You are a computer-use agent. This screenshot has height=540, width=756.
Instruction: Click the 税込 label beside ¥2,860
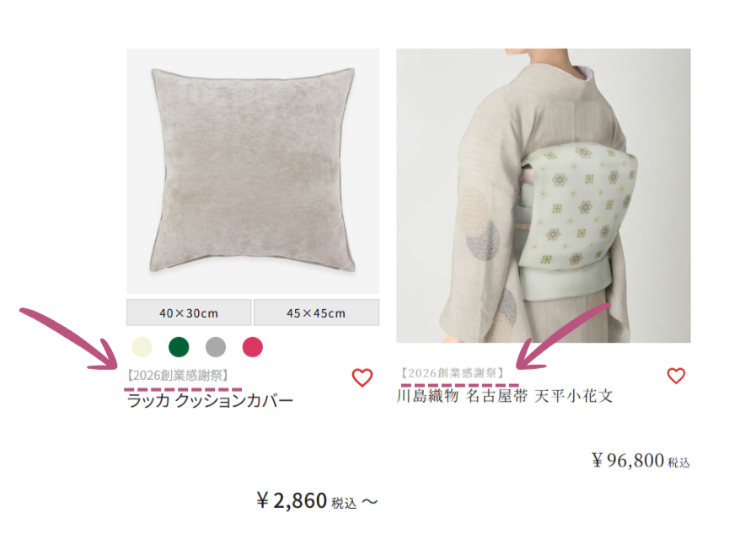point(344,504)
